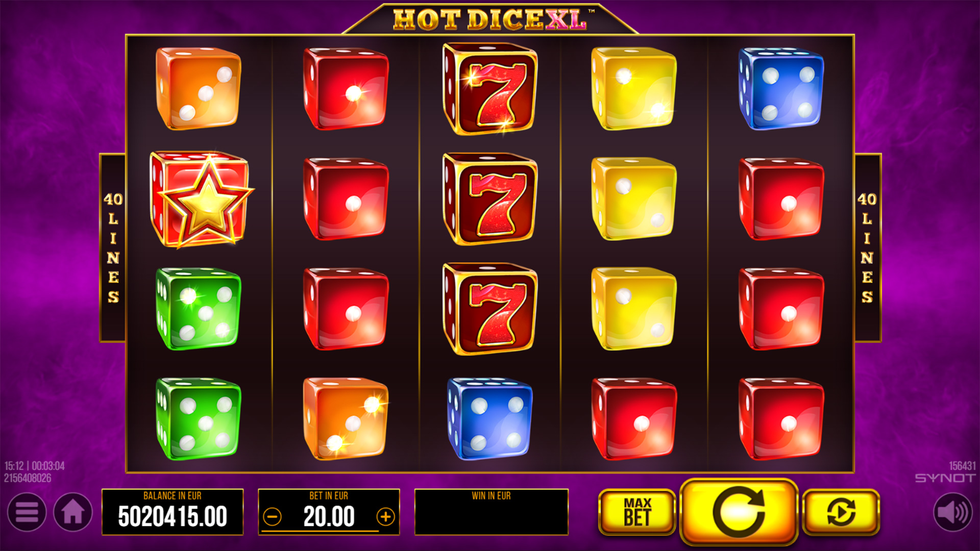Click the blue five dice in top right
Screen dimensions: 980x551
coord(780,88)
